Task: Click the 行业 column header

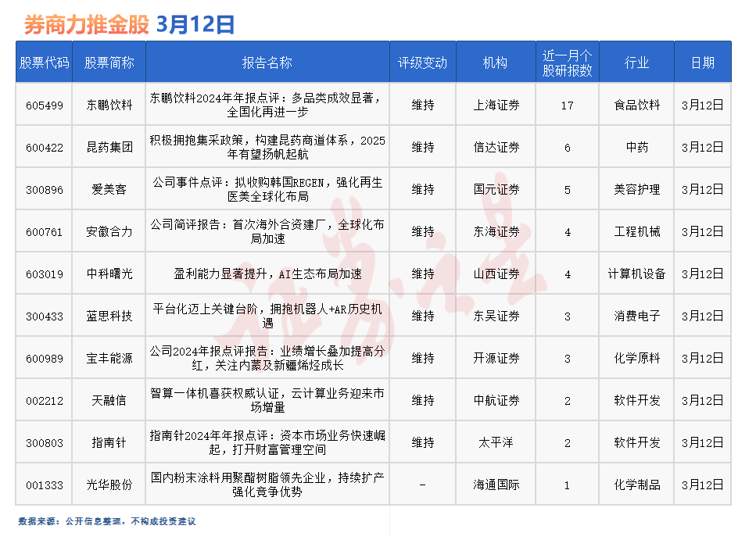Action: click(636, 63)
